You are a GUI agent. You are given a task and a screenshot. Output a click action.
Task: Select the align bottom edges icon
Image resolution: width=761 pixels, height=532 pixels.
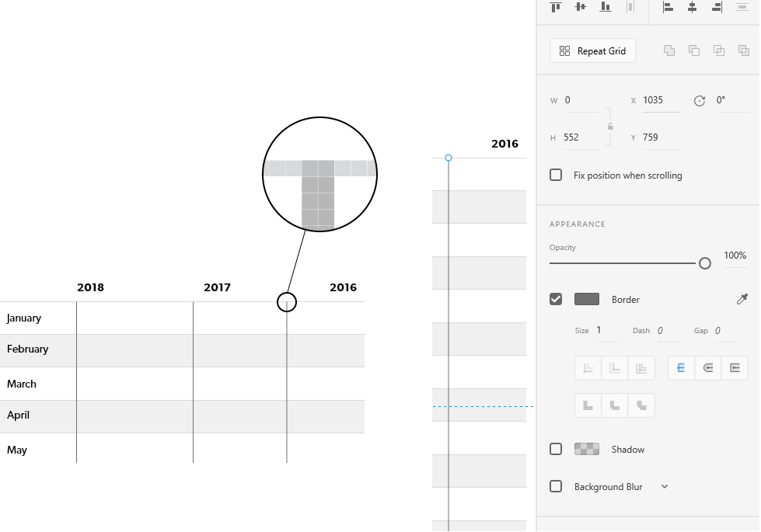[x=605, y=6]
